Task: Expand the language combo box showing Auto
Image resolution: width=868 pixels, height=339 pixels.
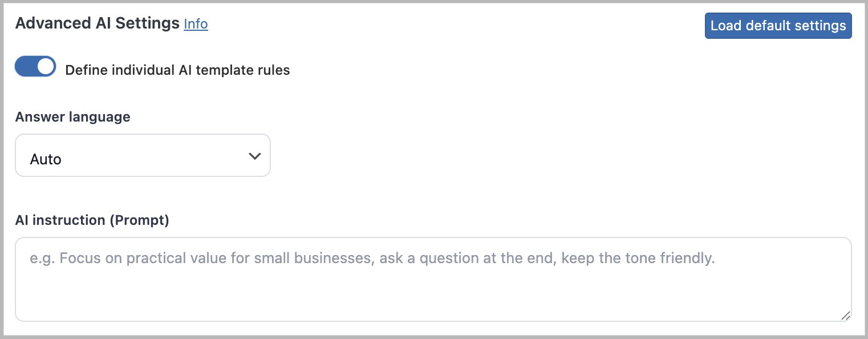Action: point(143,156)
